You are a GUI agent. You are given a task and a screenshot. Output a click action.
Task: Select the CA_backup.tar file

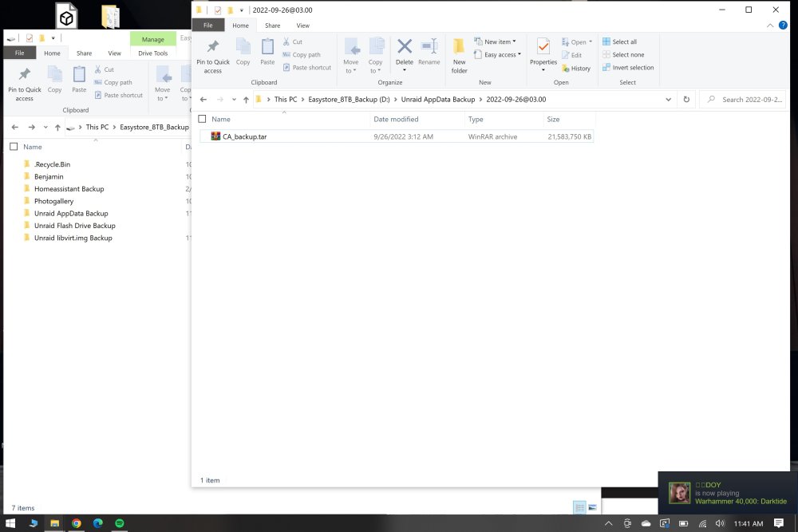click(x=397, y=136)
